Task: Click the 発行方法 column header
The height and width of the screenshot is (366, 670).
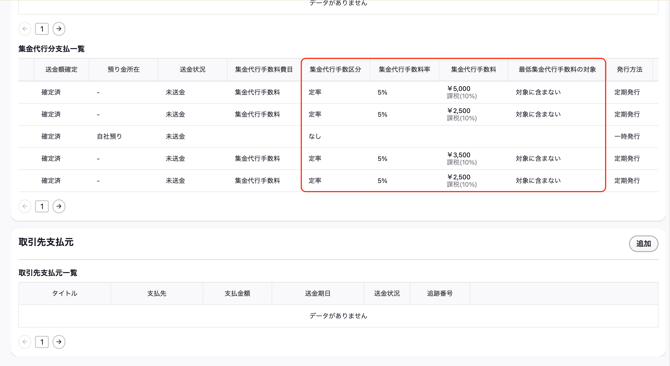Action: 629,69
